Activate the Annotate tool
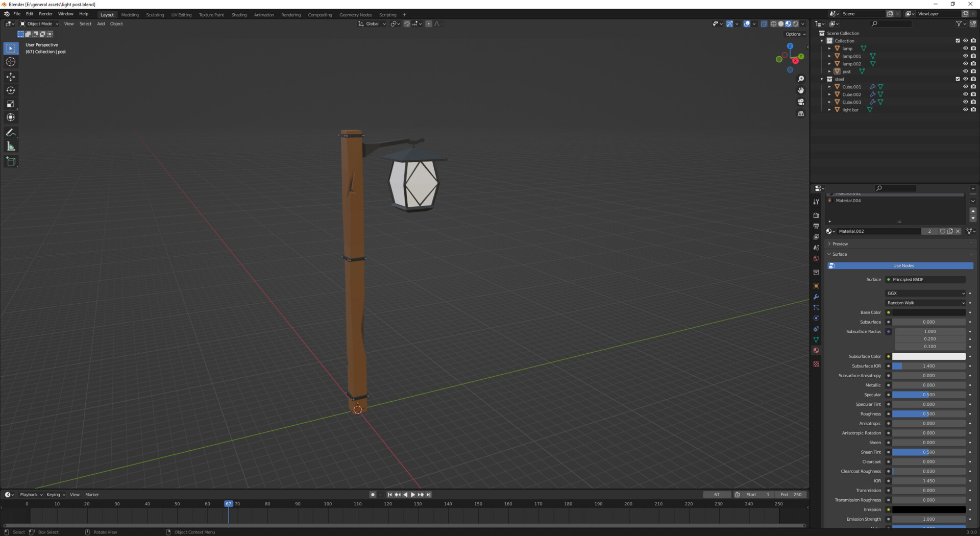 (11, 133)
